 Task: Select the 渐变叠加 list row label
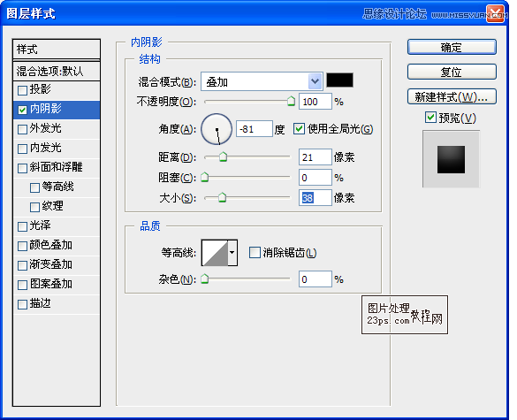(x=50, y=264)
